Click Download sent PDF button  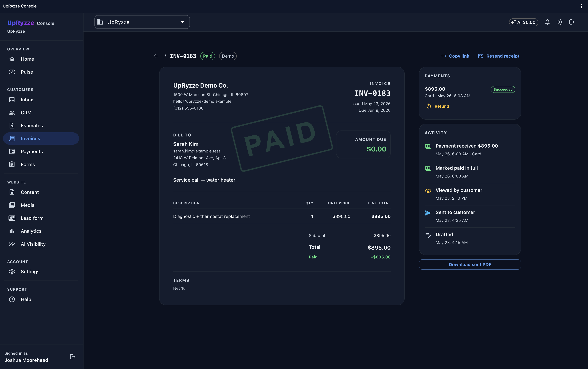[x=470, y=265]
